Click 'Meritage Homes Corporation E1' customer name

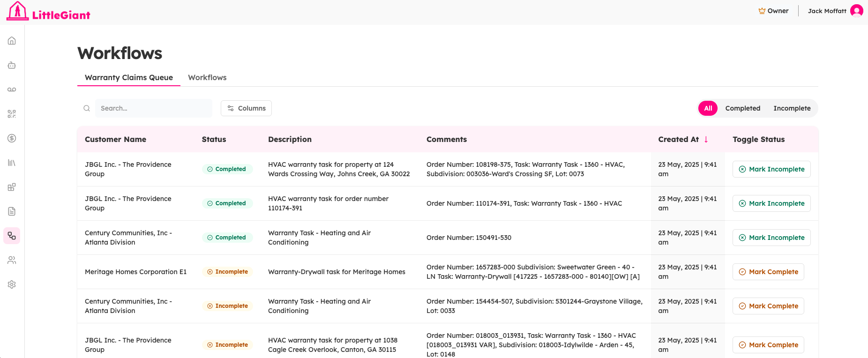tap(135, 272)
